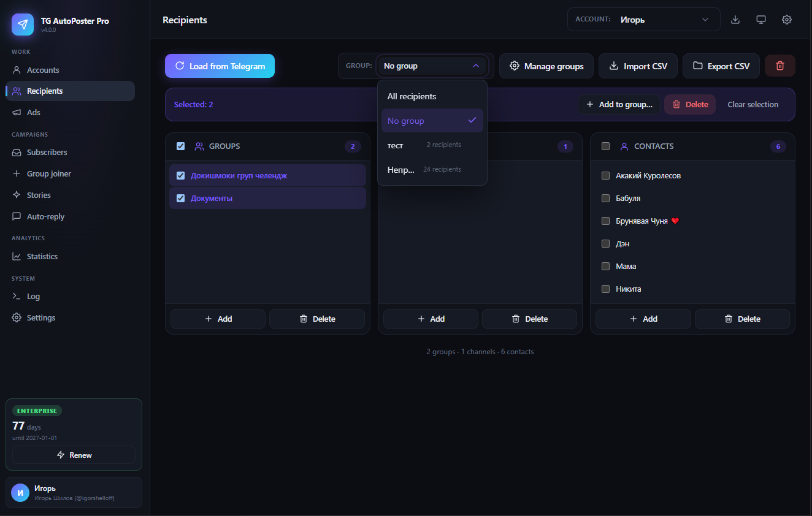This screenshot has height=516, width=812.
Task: Tick the Бабуля checkbox
Action: point(605,198)
